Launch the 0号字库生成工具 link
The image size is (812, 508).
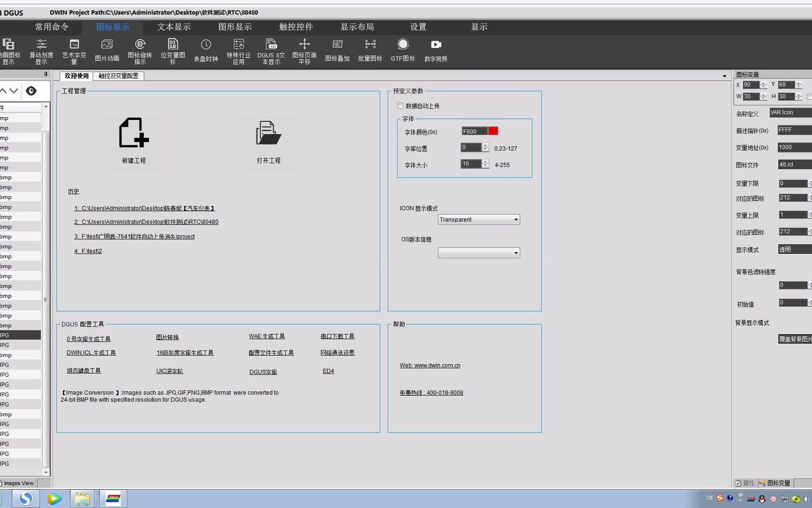click(88, 339)
